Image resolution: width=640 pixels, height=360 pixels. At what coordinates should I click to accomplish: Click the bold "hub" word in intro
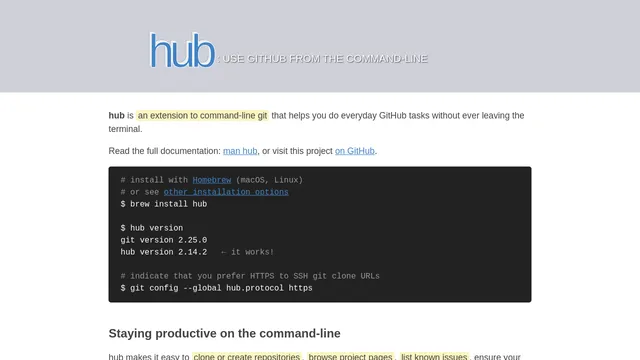[116, 116]
